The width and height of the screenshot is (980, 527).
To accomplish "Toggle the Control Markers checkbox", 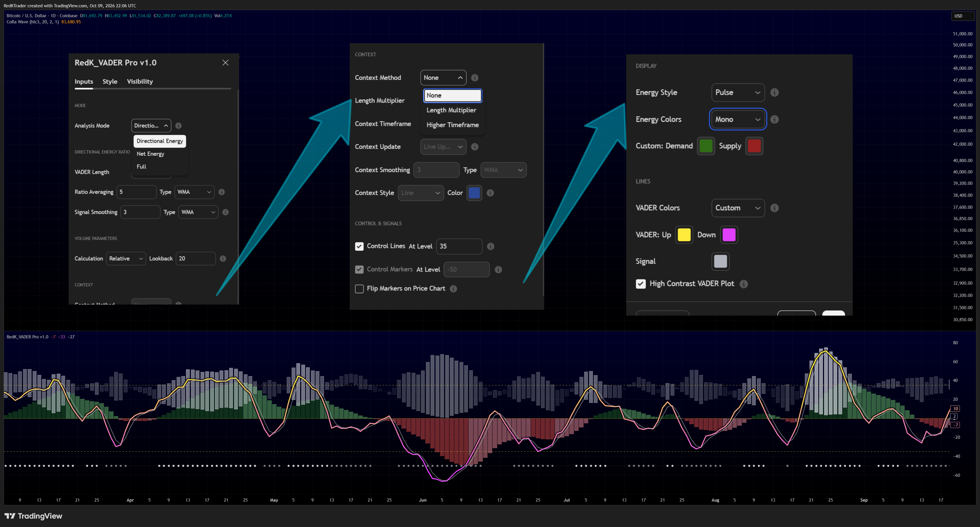I will 359,270.
